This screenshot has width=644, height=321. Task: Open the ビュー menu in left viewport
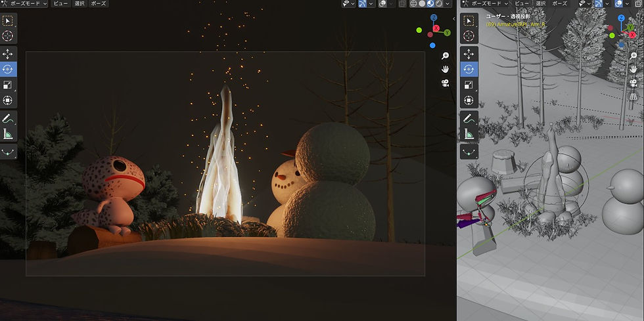[x=62, y=4]
